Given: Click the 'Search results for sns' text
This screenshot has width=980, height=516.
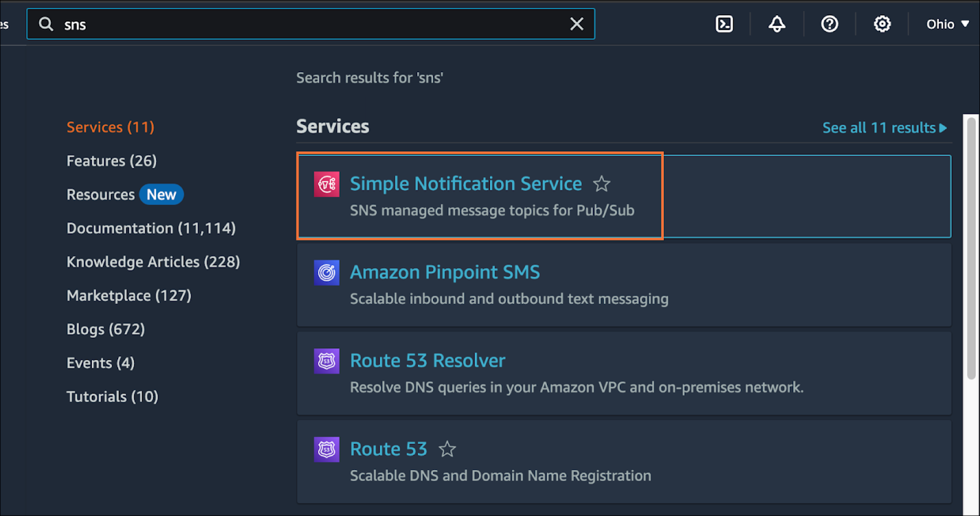Looking at the screenshot, I should pos(370,78).
